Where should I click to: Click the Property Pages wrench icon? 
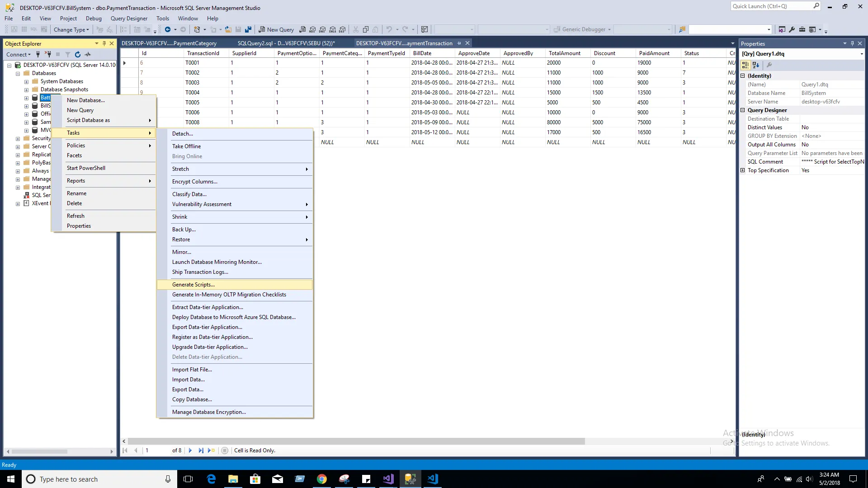point(769,65)
